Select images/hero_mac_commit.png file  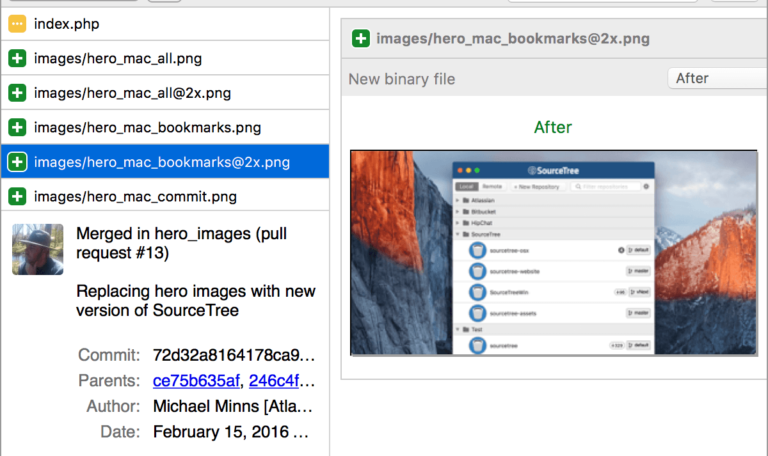tap(165, 196)
